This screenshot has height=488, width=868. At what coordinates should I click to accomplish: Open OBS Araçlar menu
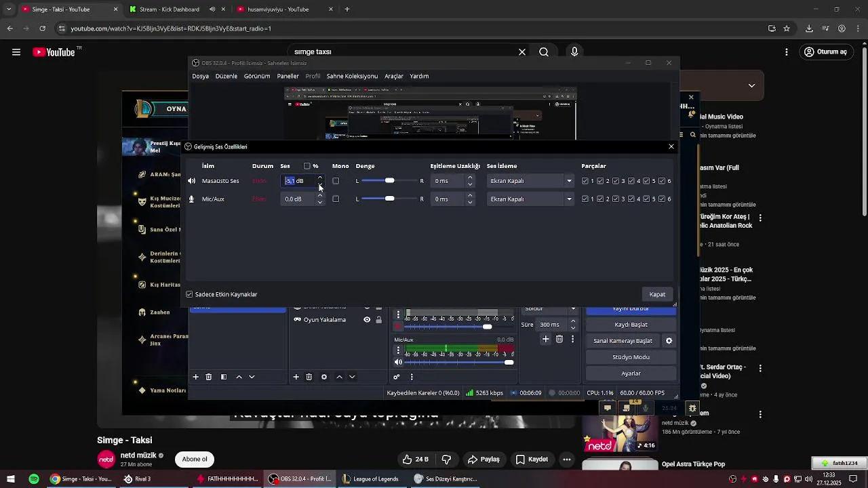(x=394, y=77)
